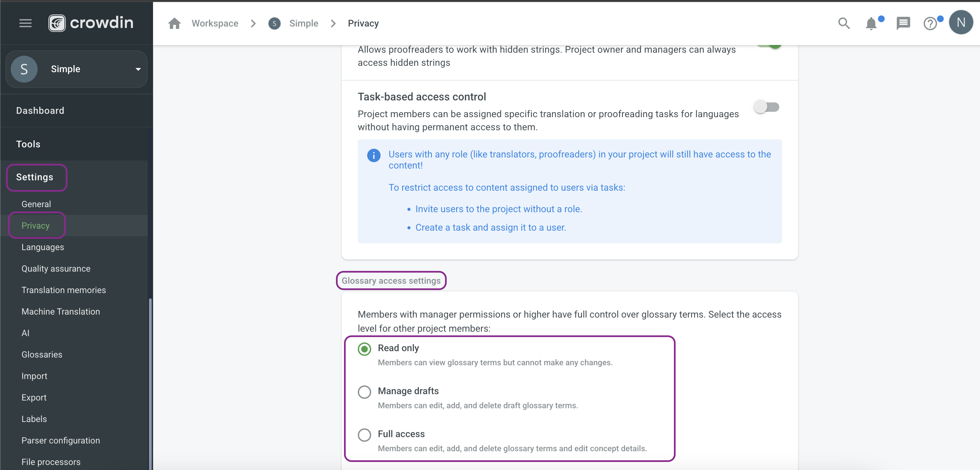Go to Workspace breadcrumb link

click(215, 23)
